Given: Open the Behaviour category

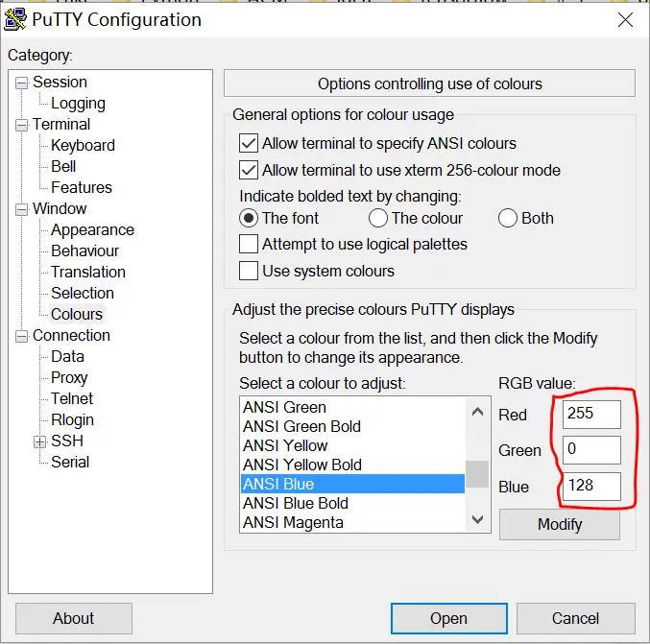Looking at the screenshot, I should [85, 251].
